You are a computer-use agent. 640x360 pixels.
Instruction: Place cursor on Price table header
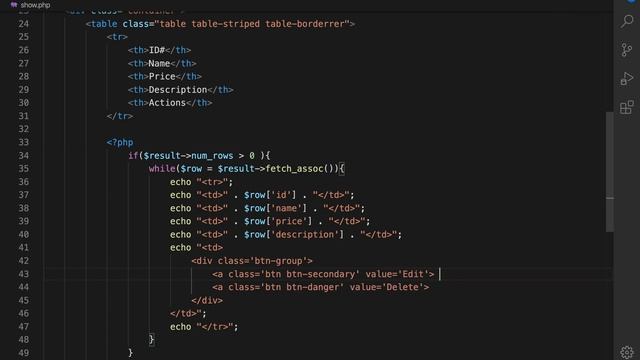162,77
